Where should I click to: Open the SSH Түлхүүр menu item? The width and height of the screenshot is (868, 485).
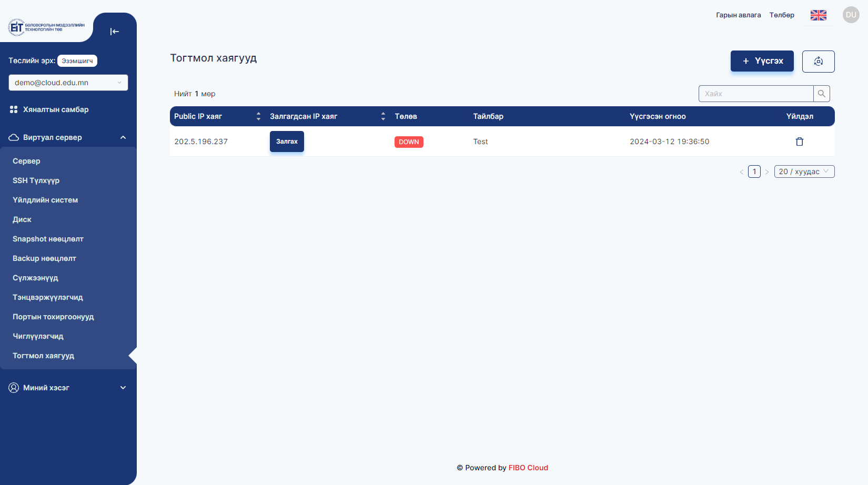coord(36,180)
